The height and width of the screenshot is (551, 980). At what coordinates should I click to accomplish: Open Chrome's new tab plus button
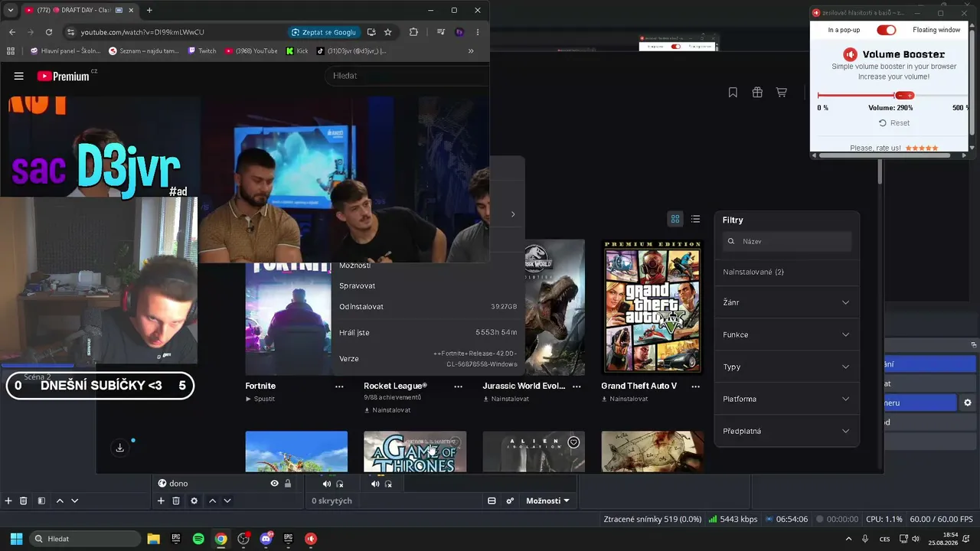coord(149,10)
